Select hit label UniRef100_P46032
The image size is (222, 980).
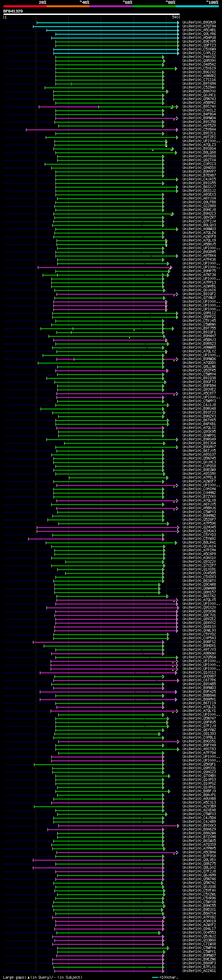[x=199, y=57]
